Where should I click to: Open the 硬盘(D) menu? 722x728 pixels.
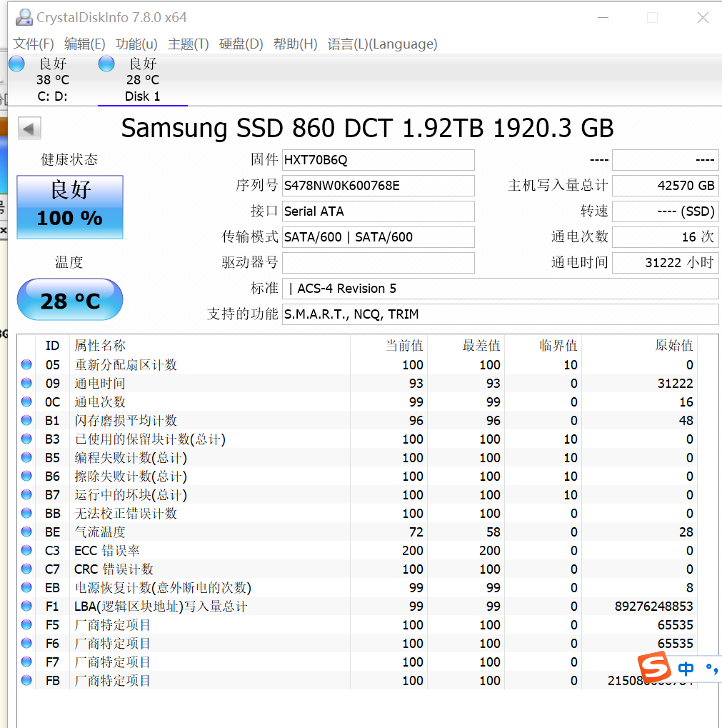(x=241, y=44)
